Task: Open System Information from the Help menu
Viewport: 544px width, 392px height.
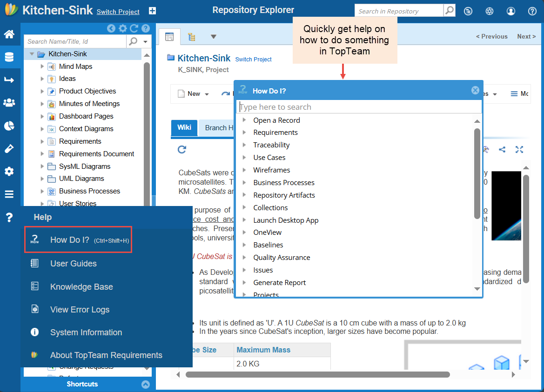Action: 86,332
